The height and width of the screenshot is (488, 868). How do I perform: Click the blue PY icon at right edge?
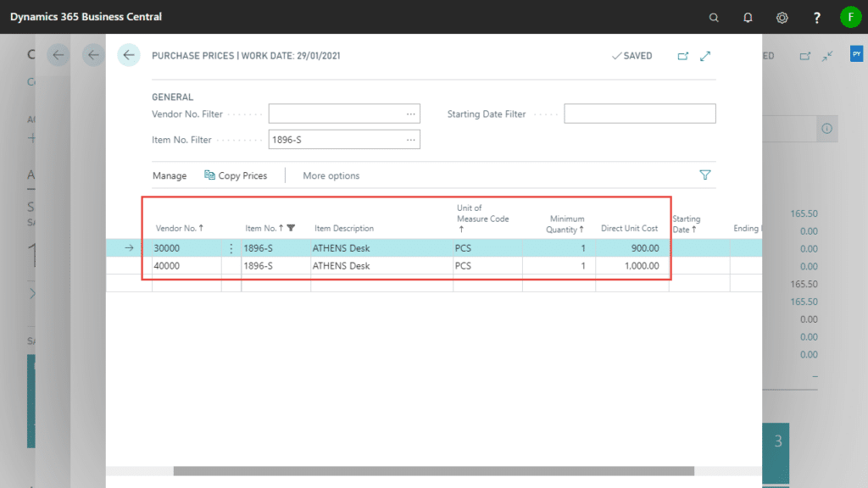(x=856, y=53)
